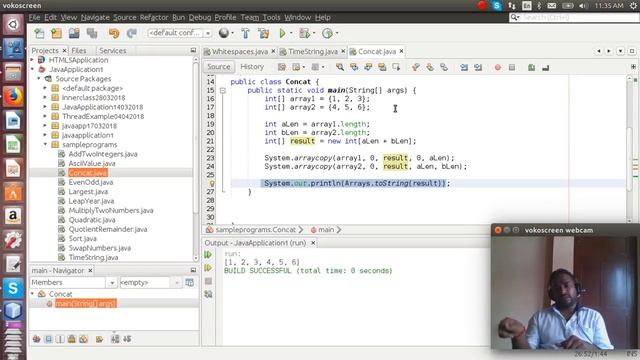
Task: Click the Build Project hammer icon
Action: click(x=245, y=33)
